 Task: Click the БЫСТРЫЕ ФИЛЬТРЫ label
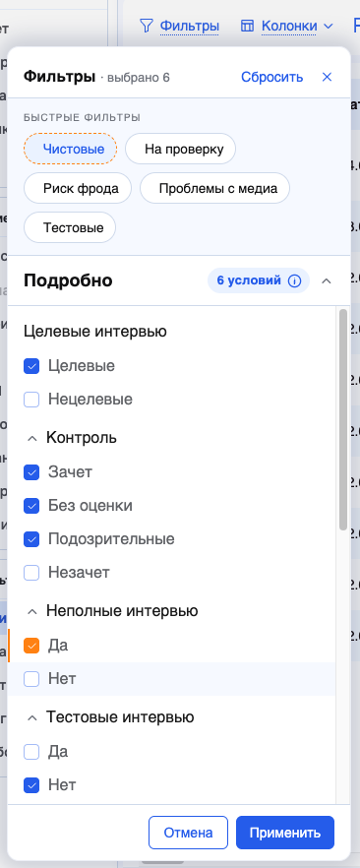click(82, 117)
